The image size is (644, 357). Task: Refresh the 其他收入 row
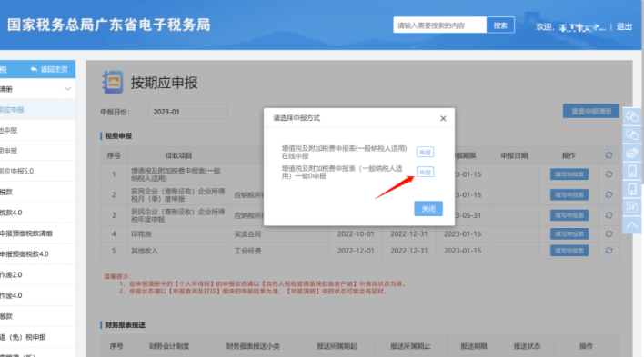609,251
